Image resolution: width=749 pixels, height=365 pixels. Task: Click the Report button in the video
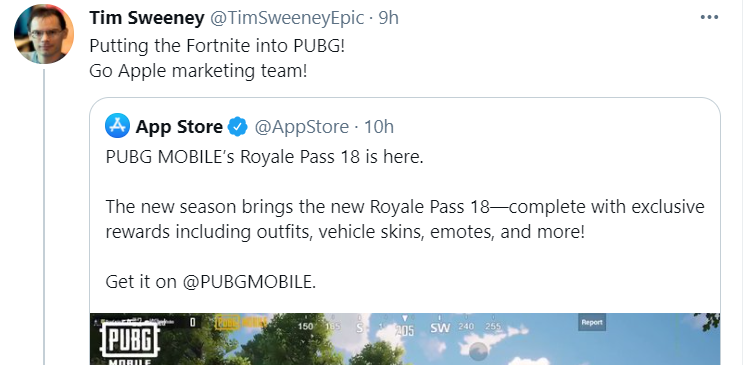coord(592,322)
